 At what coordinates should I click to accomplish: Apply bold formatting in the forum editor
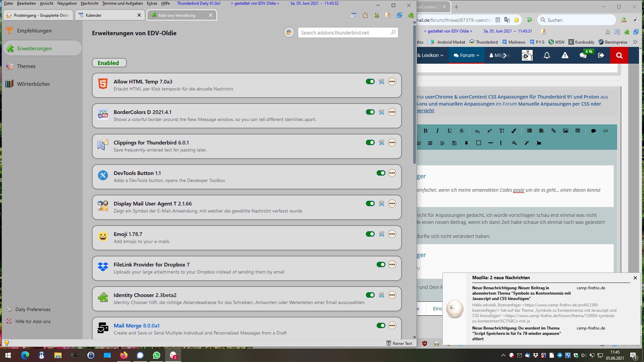425,131
